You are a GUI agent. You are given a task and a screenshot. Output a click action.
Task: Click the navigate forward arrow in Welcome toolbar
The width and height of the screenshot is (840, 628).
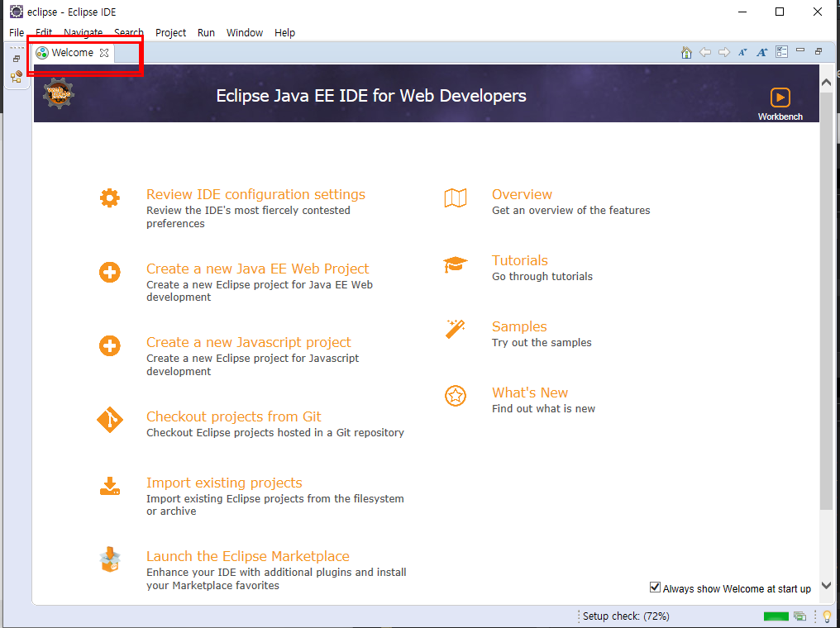point(724,52)
